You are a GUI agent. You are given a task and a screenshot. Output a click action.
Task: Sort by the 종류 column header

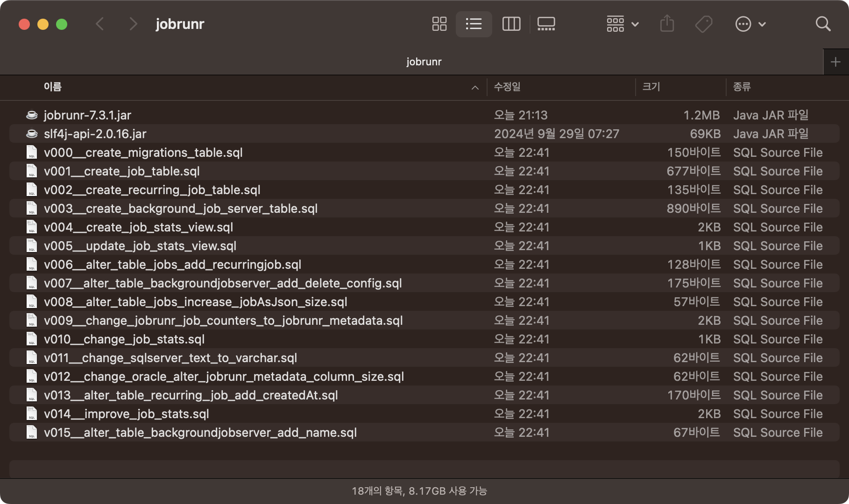pos(742,87)
